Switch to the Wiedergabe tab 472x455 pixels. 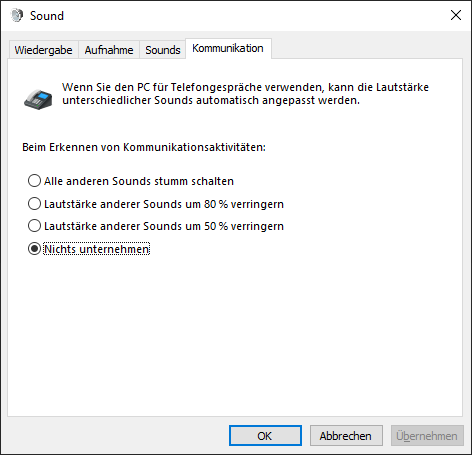pos(43,50)
